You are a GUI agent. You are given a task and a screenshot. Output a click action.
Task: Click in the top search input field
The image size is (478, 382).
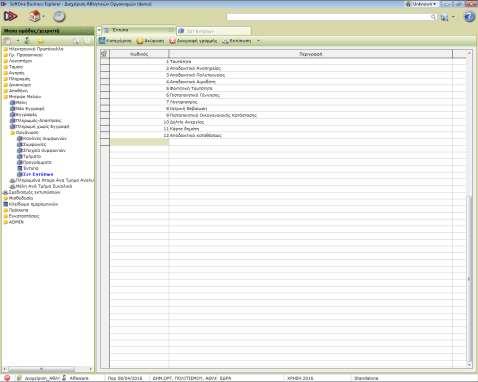pos(328,17)
